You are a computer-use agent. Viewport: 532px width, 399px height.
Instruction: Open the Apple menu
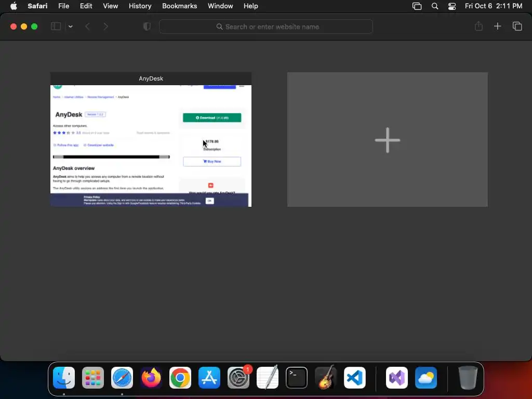point(14,6)
